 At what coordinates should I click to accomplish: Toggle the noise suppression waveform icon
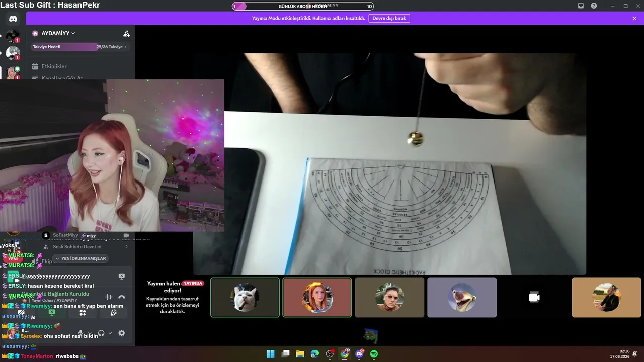[x=109, y=297]
